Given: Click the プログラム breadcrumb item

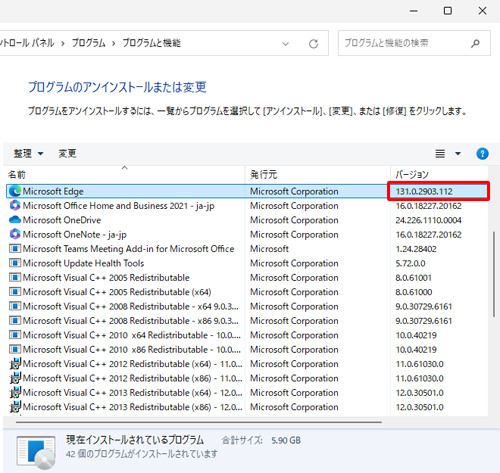Looking at the screenshot, I should 89,43.
